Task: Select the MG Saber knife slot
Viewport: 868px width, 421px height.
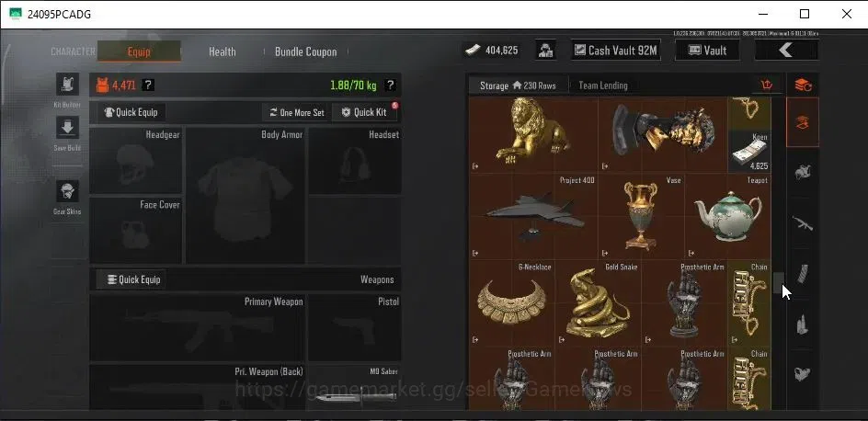Action: (354, 387)
